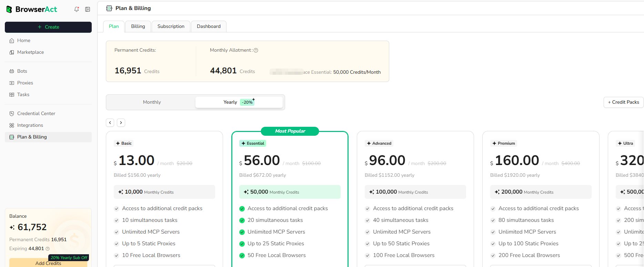
Task: Switch to the Subscription tab
Action: pyautogui.click(x=171, y=26)
